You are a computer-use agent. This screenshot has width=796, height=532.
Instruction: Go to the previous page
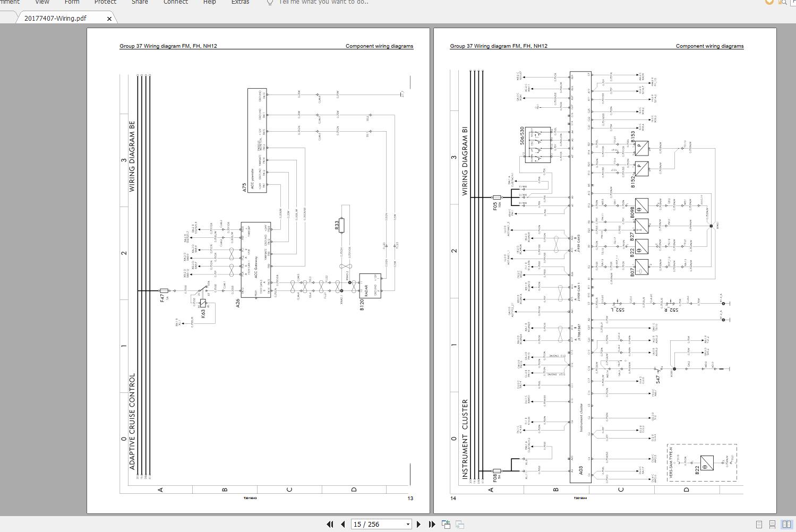pyautogui.click(x=343, y=524)
